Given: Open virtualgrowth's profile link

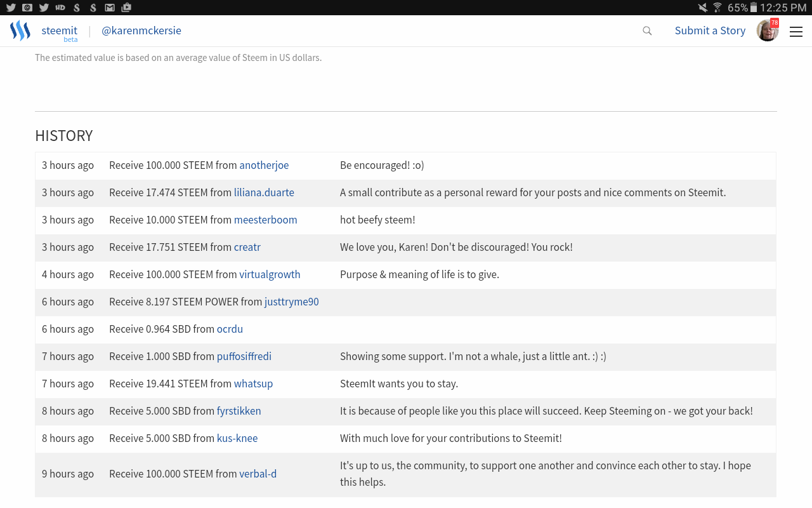Looking at the screenshot, I should pos(270,274).
